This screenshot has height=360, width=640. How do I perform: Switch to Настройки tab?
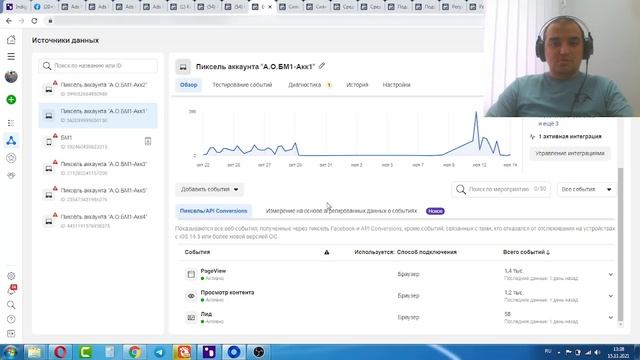(x=396, y=85)
